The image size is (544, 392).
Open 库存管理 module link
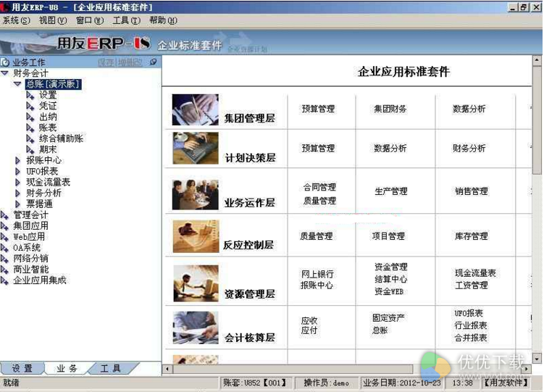472,236
